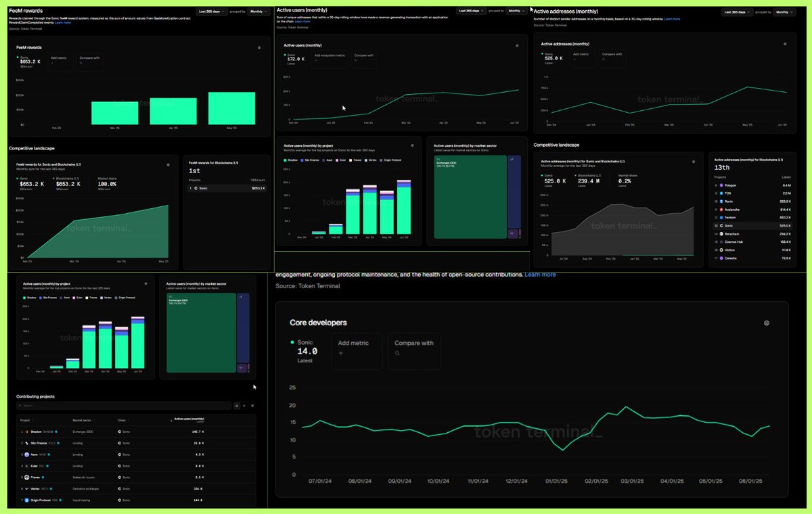Click the Aave logo in Contributing projects

point(28,454)
